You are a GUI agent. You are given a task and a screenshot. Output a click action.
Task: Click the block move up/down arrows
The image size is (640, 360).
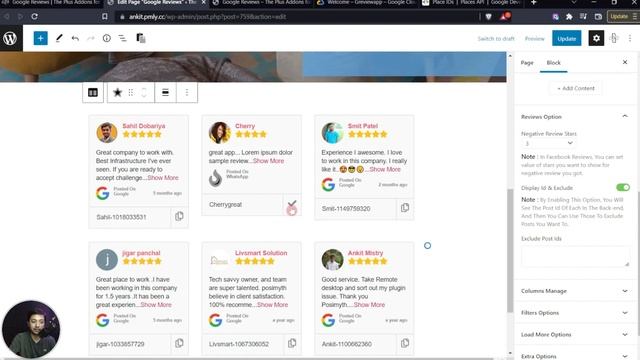pyautogui.click(x=144, y=93)
